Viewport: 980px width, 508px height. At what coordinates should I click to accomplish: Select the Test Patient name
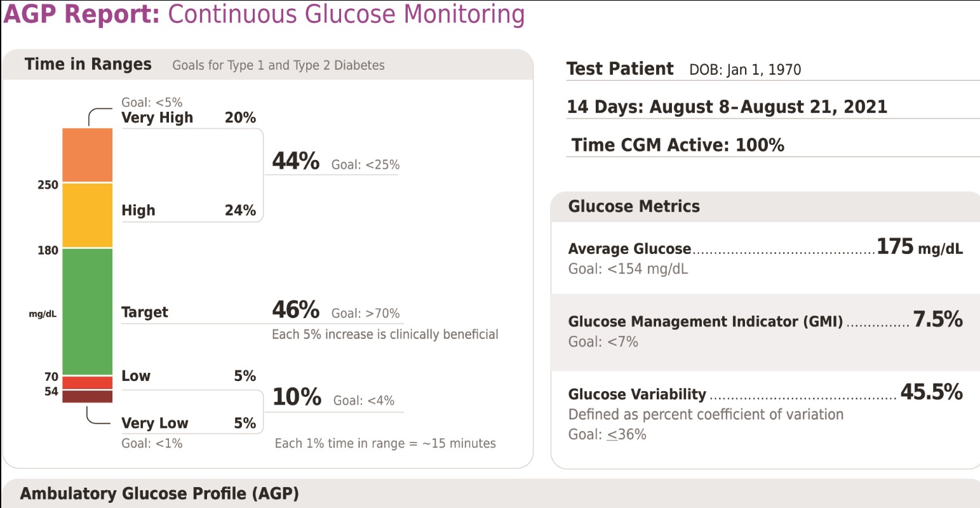620,69
